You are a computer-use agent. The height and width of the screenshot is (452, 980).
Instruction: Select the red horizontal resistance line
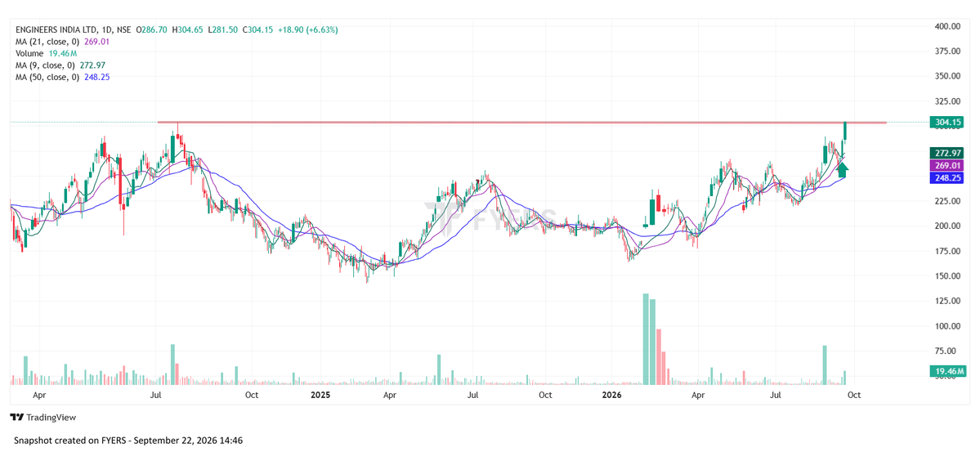coord(521,122)
